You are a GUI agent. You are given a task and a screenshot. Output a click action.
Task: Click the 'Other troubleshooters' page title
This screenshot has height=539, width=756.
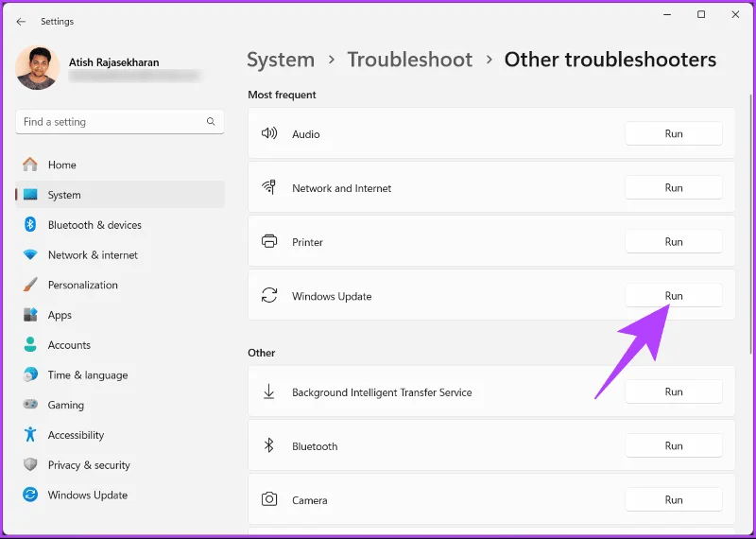point(610,60)
